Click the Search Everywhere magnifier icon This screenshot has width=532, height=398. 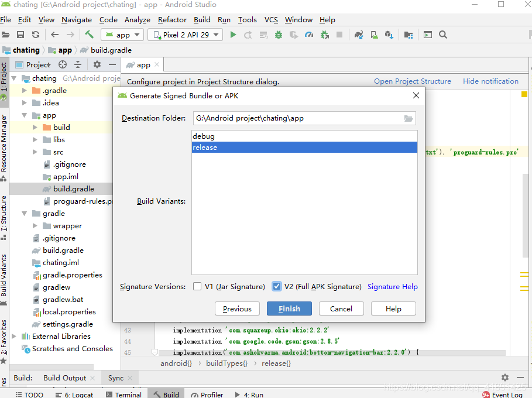(x=443, y=35)
